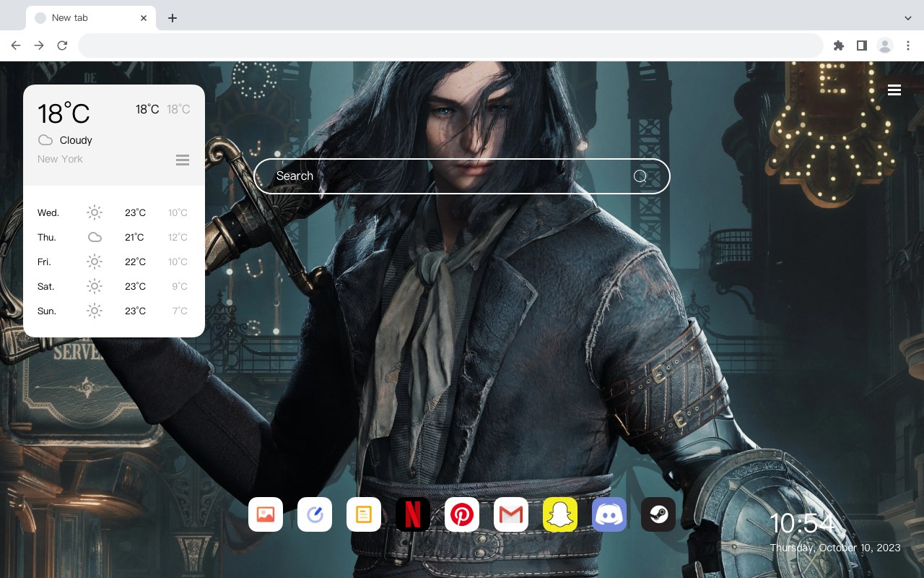Close the New tab tab

[x=144, y=18]
